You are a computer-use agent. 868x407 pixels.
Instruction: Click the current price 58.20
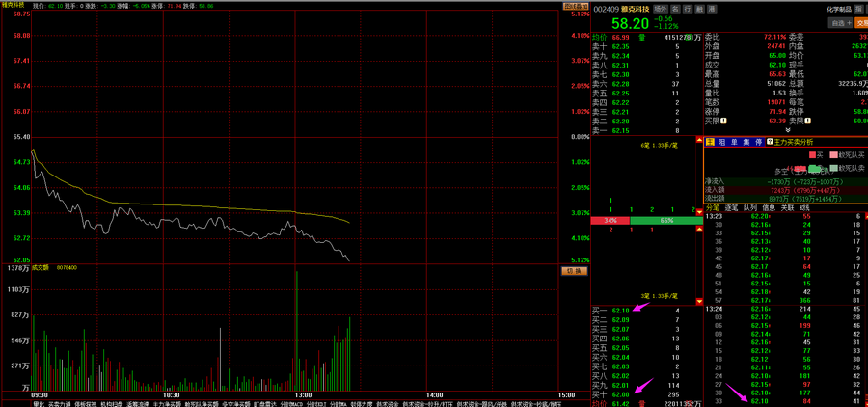point(630,23)
